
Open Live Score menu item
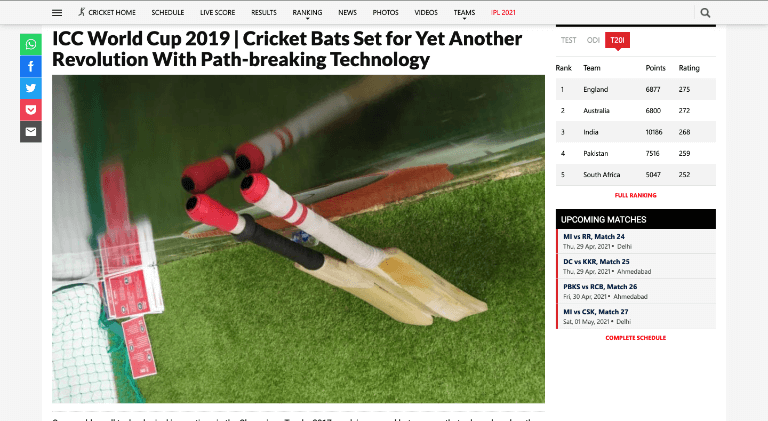tap(217, 12)
